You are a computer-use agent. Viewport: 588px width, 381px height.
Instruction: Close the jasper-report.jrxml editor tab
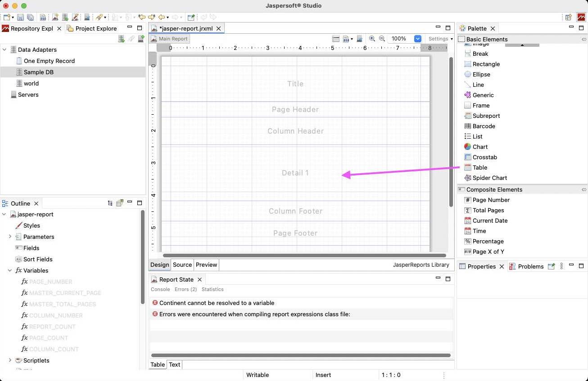click(219, 28)
